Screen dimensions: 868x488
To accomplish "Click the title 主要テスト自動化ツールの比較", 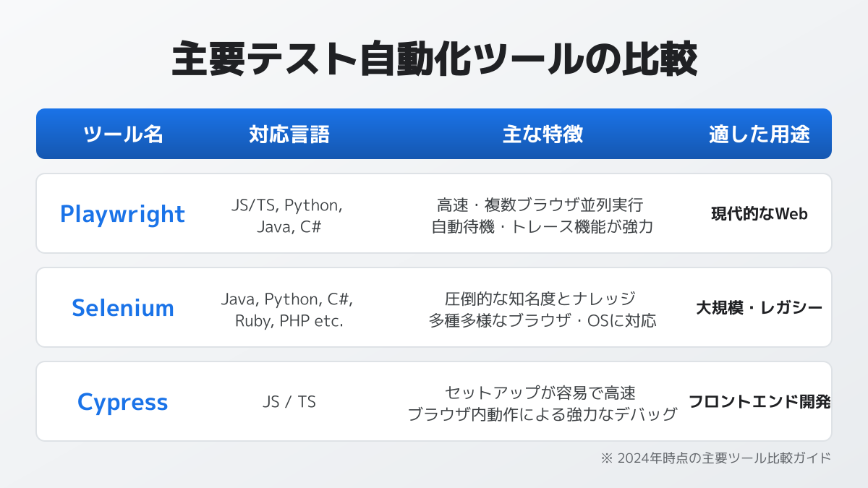I will (x=434, y=59).
